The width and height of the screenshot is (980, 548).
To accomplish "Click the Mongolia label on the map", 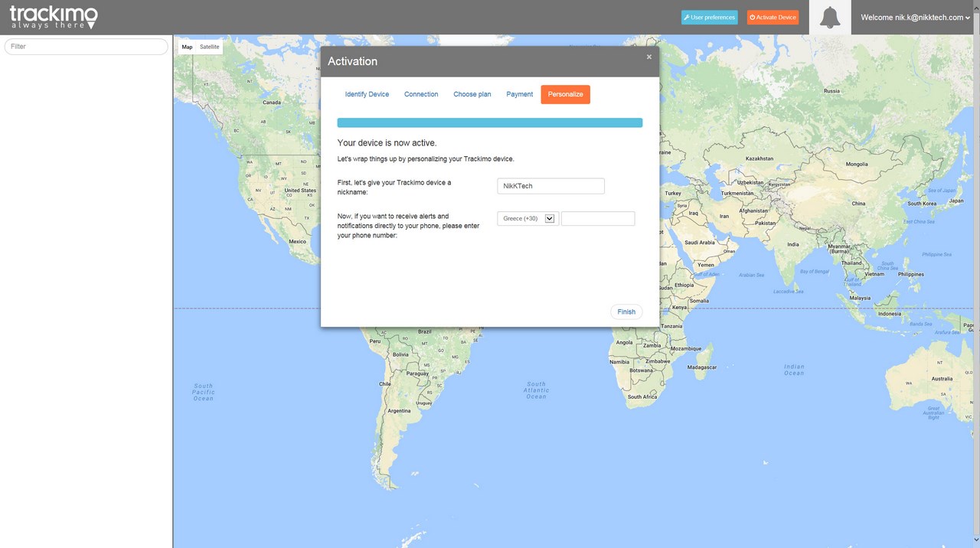I will click(x=857, y=164).
